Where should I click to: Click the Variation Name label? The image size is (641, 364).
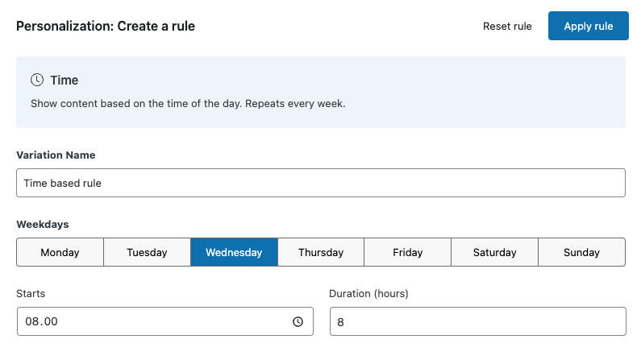coord(56,155)
